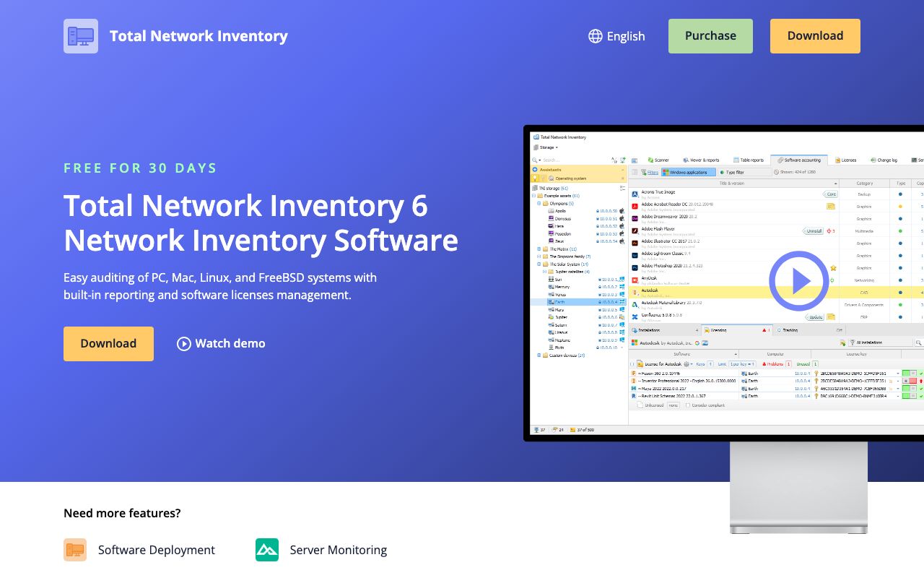Play the demo video on the monitor
Viewport: 924px width, 578px height.
tap(798, 280)
